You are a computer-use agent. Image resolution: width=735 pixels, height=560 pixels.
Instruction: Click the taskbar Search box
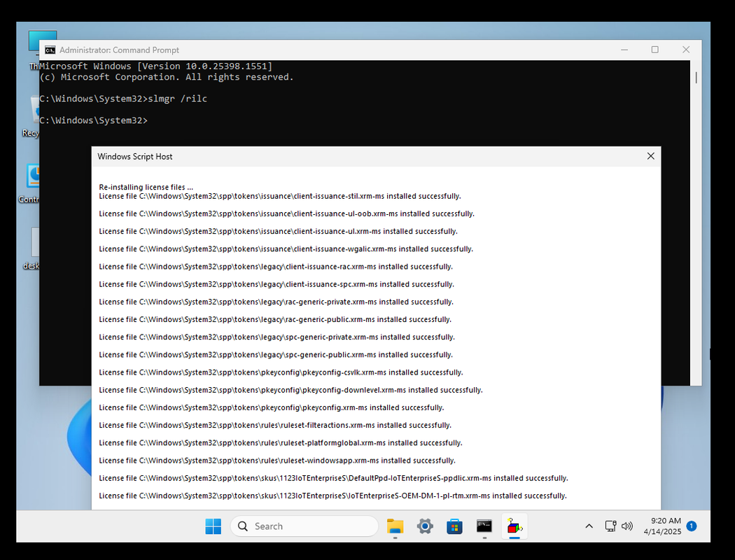point(304,526)
